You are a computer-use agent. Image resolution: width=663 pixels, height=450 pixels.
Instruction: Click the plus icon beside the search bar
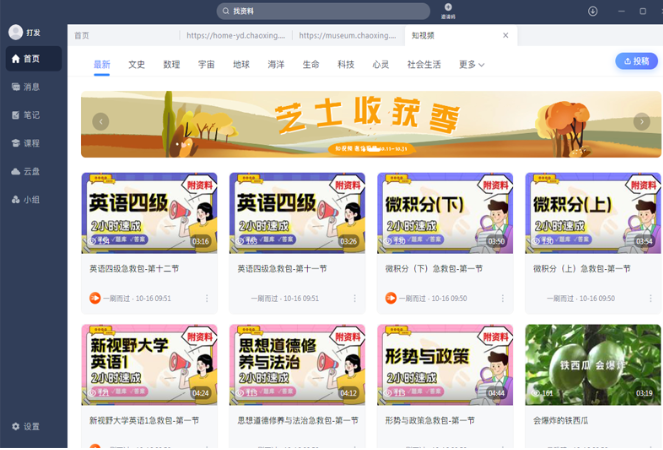coord(448,7)
